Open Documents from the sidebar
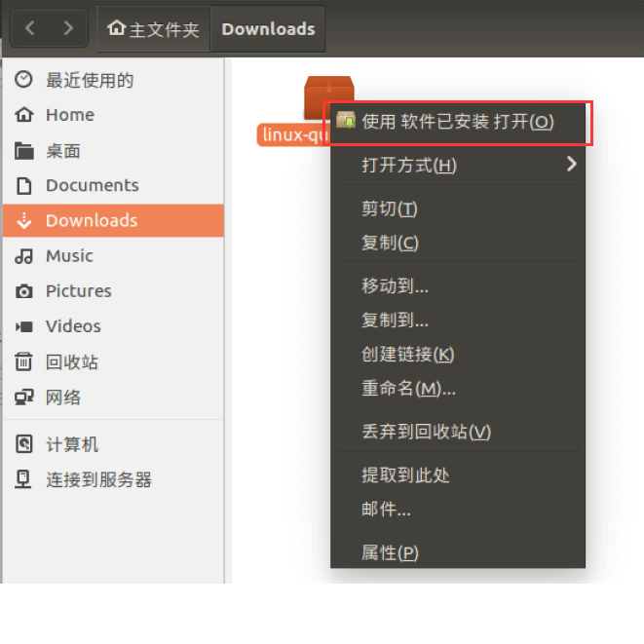This screenshot has width=644, height=644. [113, 186]
